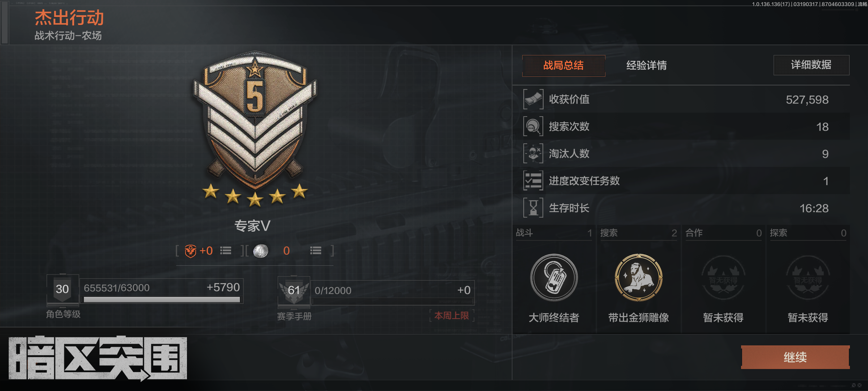Click the character level experience bar

[162, 299]
